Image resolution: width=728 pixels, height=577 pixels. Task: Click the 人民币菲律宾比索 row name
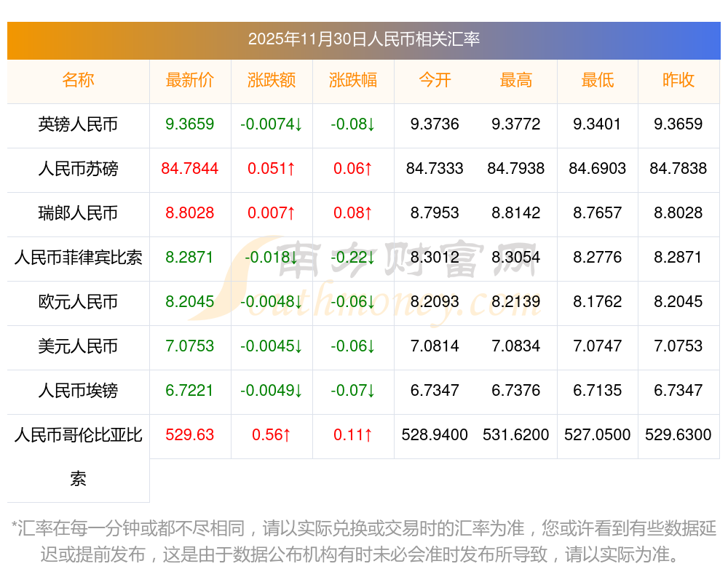pyautogui.click(x=78, y=257)
